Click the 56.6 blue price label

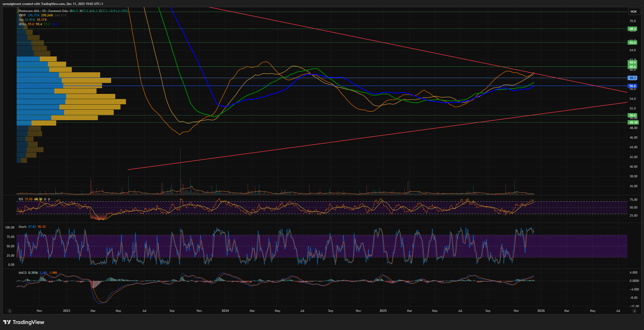coord(633,86)
